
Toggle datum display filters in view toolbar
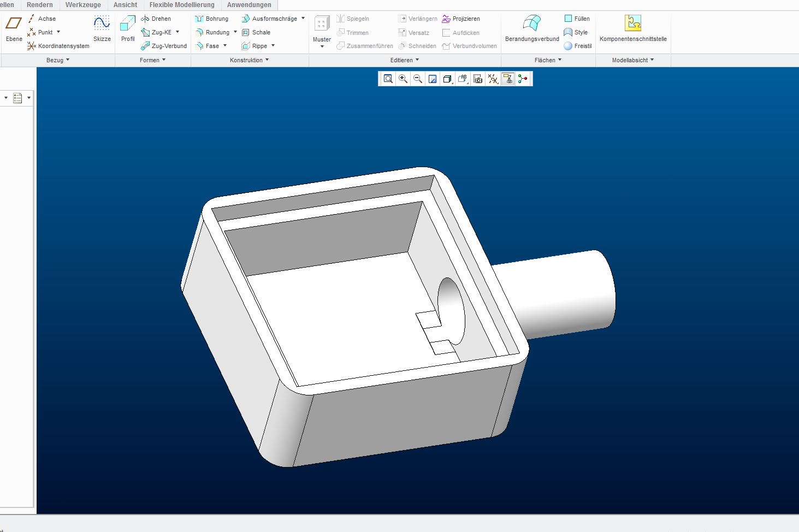(493, 79)
